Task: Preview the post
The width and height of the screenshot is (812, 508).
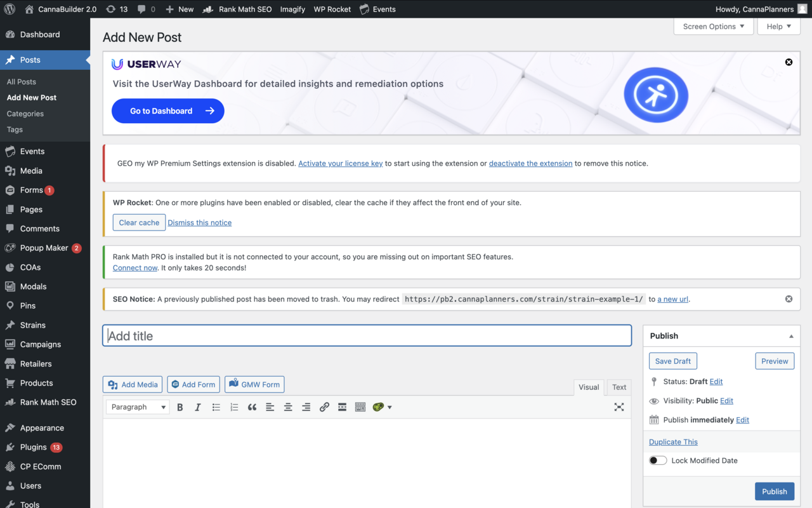Action: [x=775, y=361]
